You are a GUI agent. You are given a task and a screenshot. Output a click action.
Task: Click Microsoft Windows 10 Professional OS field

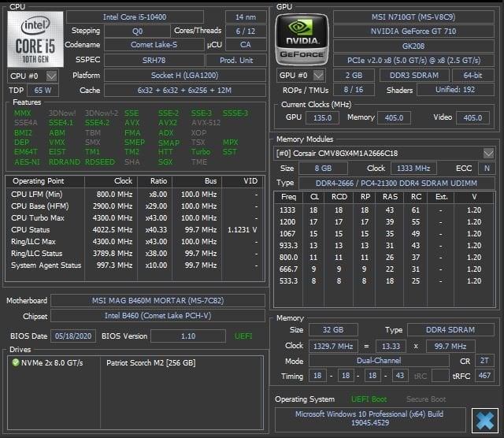(369, 418)
